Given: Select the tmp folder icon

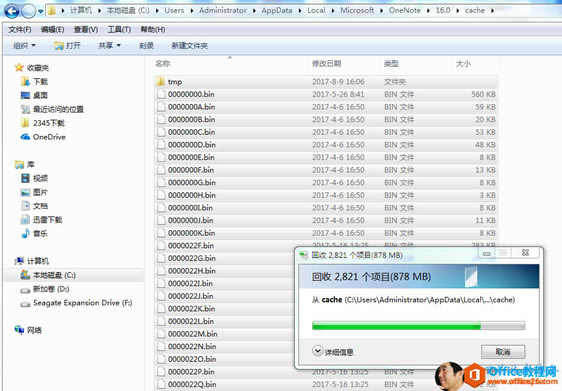Looking at the screenshot, I should click(161, 82).
